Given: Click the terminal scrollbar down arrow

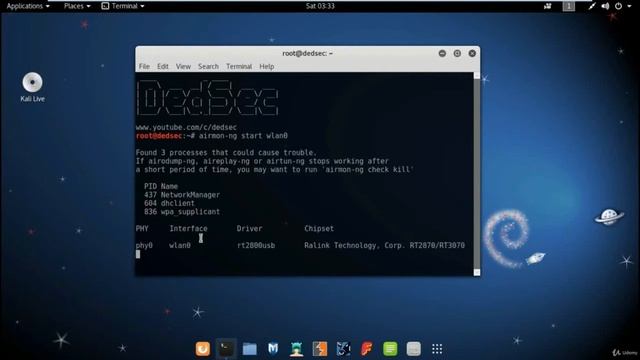Looking at the screenshot, I should click(477, 272).
